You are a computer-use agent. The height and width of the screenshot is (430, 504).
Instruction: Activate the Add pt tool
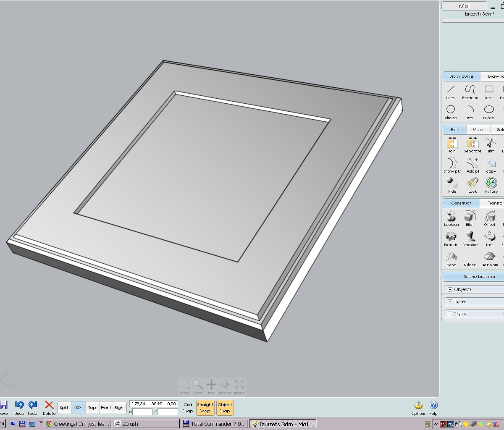pos(472,165)
